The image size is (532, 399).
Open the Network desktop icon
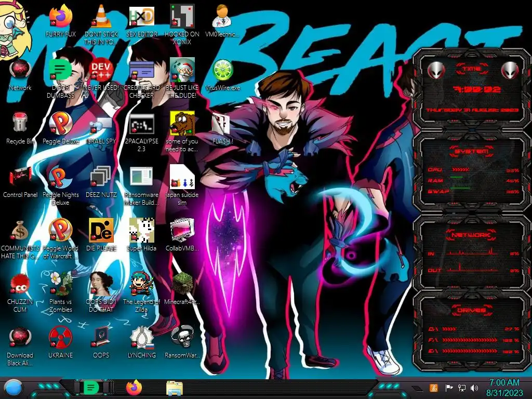[20, 70]
